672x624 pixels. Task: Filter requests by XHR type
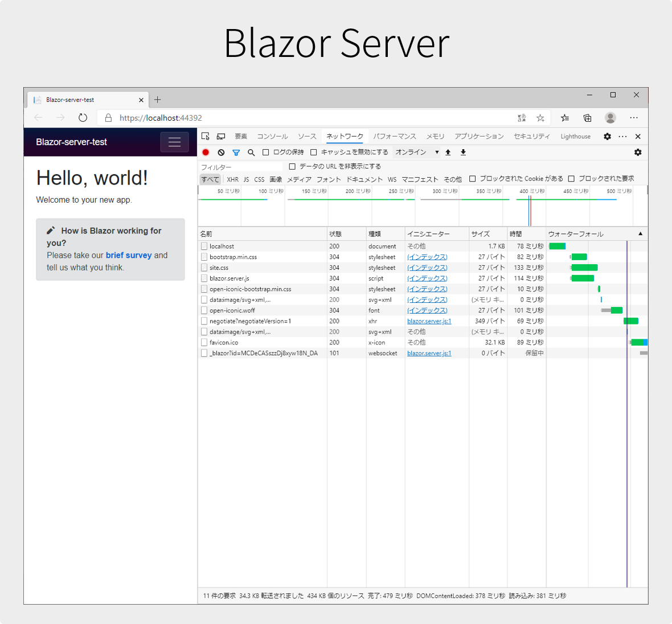point(233,179)
